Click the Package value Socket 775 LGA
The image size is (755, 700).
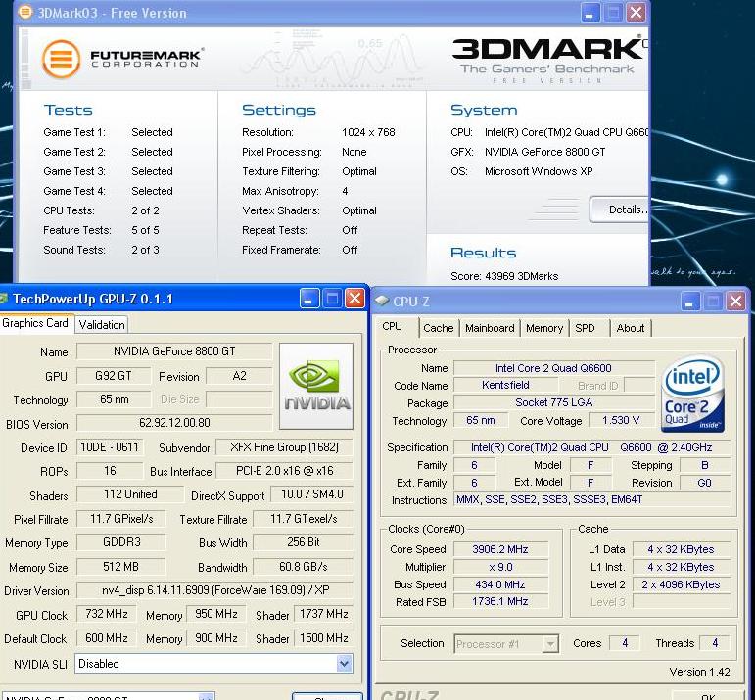pyautogui.click(x=553, y=402)
